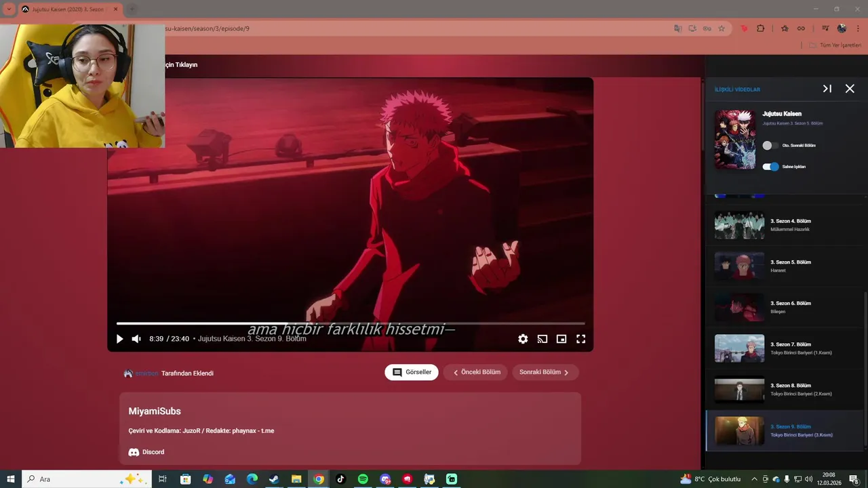Translate this page icon
The width and height of the screenshot is (868, 488).
(x=677, y=28)
